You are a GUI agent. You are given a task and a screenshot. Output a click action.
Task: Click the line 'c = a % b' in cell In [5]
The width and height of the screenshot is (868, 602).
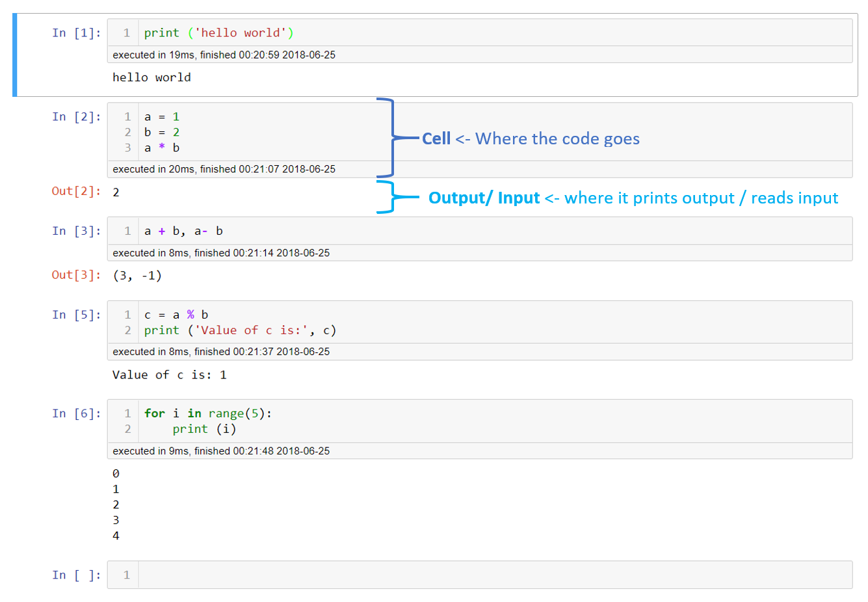[x=176, y=315]
